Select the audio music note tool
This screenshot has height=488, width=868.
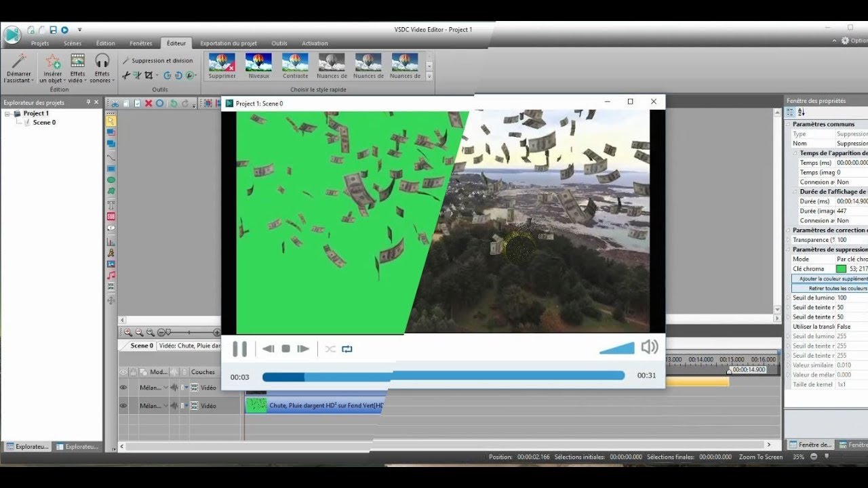point(111,275)
